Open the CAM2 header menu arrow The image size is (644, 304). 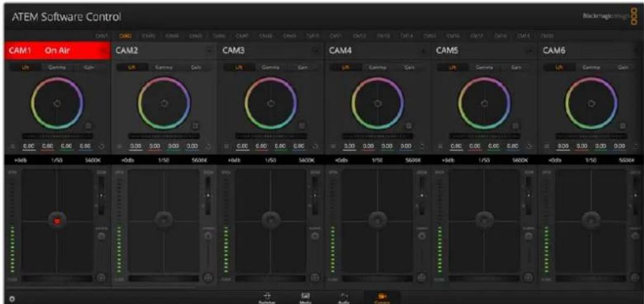(x=209, y=51)
